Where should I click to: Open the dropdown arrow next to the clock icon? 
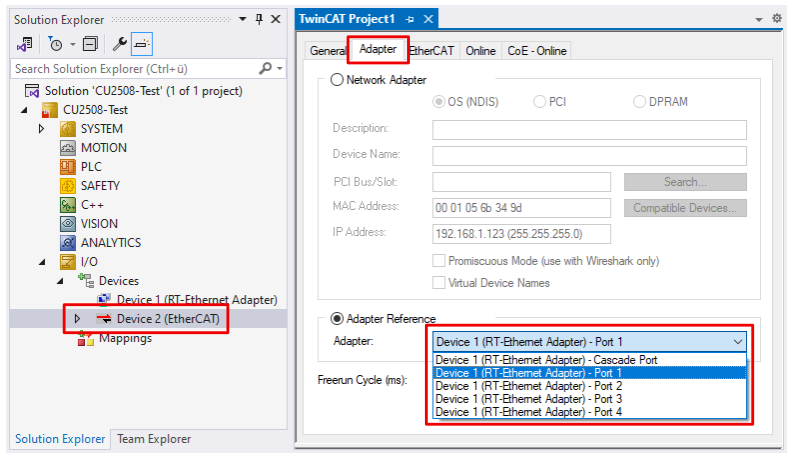72,44
